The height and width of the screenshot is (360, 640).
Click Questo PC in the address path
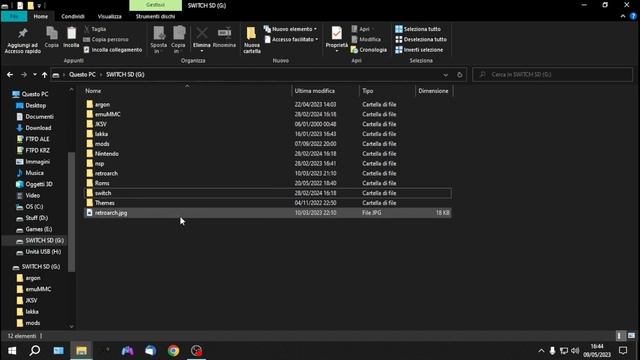pyautogui.click(x=82, y=75)
